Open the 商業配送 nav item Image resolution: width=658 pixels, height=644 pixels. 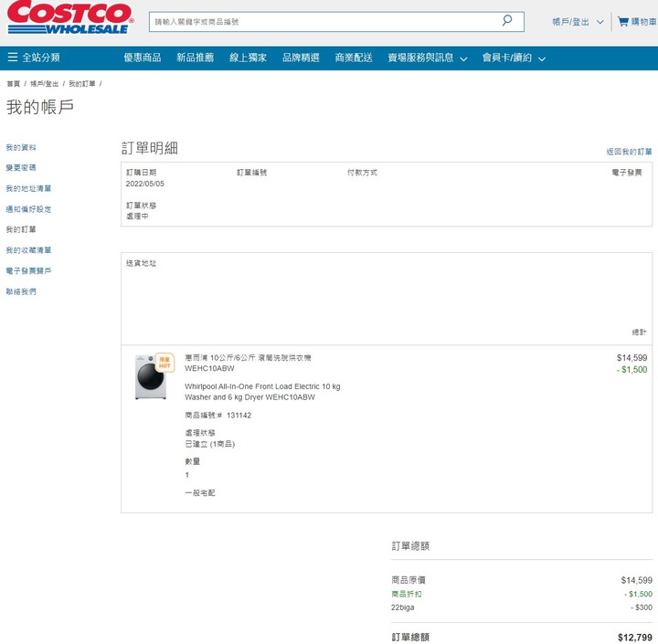[x=354, y=58]
